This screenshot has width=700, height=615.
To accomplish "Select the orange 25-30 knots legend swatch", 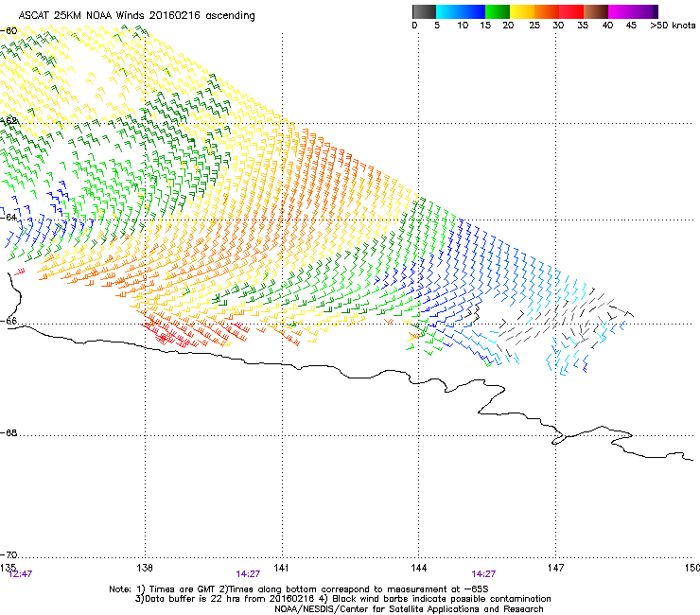I will 547,11.
